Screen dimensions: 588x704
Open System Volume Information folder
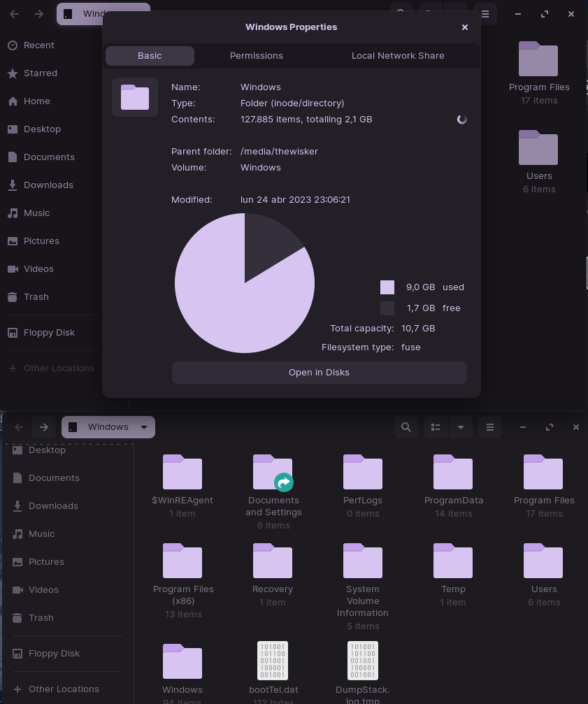tap(363, 587)
